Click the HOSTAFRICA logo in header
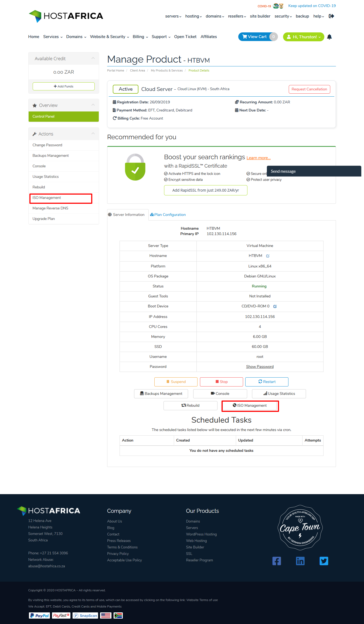The width and height of the screenshot is (364, 624). (x=66, y=16)
